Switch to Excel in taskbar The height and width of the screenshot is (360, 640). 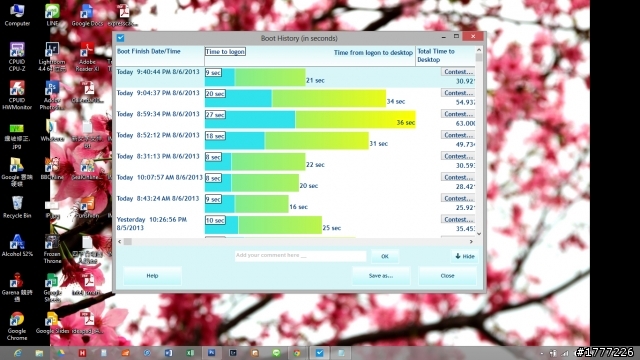pyautogui.click(x=190, y=353)
